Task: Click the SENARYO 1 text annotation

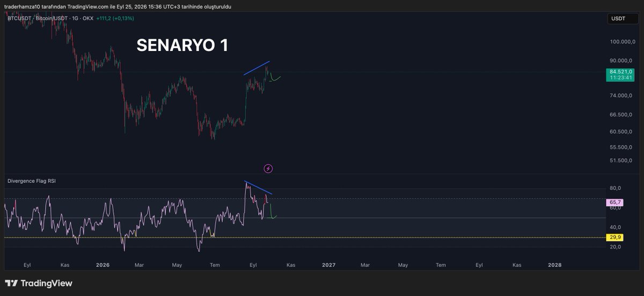Action: (x=182, y=46)
